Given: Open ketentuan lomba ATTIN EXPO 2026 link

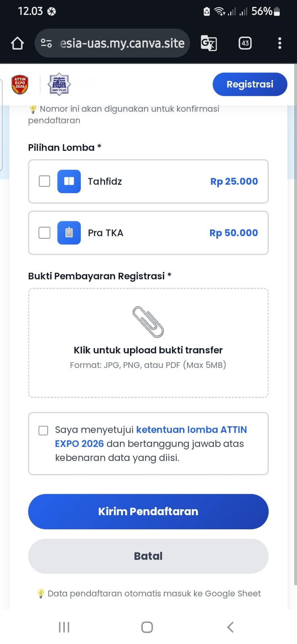Looking at the screenshot, I should [151, 437].
